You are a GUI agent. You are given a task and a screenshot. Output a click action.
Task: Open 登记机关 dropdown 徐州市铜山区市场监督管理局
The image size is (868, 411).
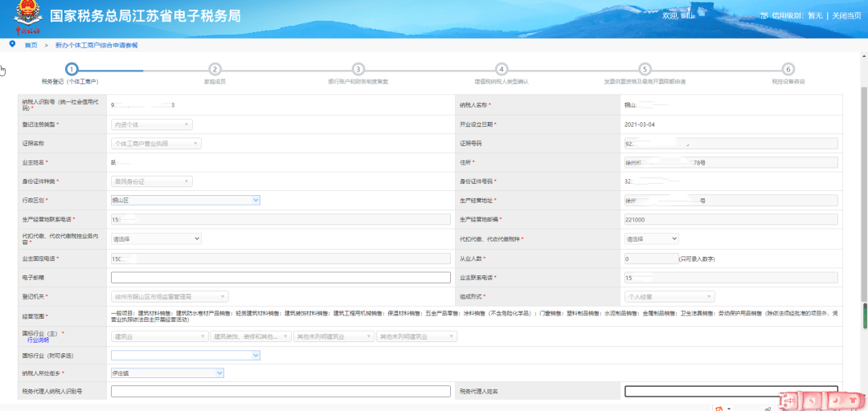[170, 296]
